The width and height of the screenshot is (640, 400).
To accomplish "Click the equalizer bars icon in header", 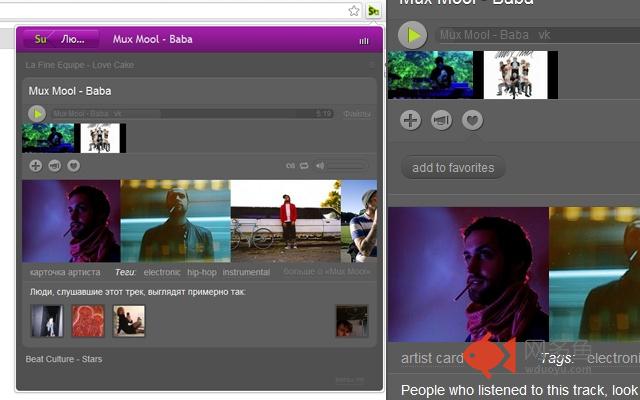I will 364,41.
